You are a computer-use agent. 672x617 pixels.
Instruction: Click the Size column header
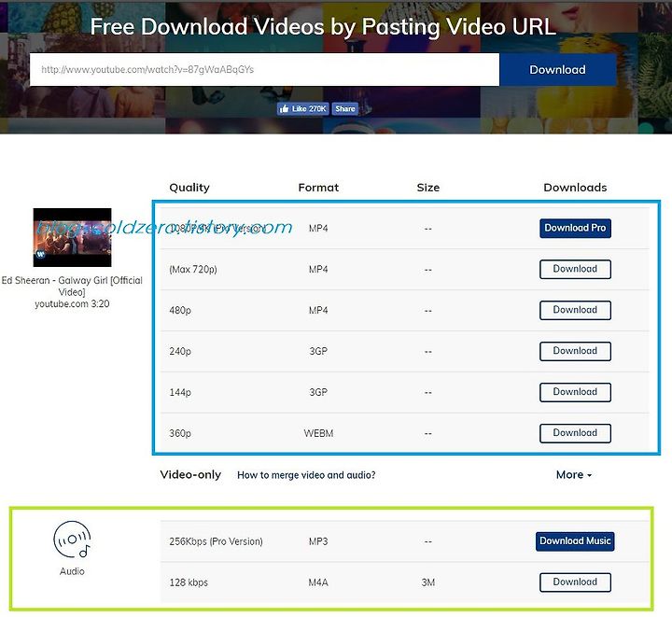point(428,188)
